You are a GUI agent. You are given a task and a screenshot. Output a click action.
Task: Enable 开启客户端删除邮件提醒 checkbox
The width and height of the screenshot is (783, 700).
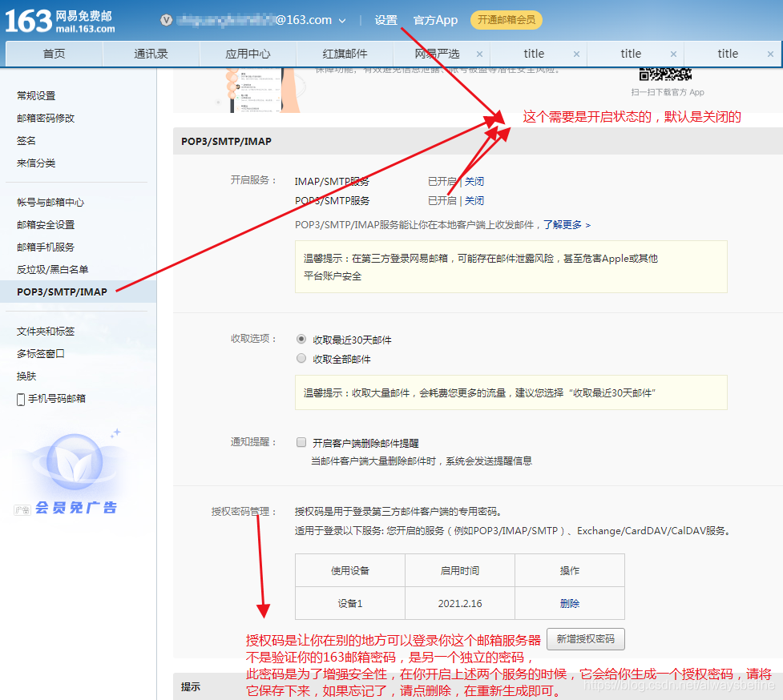pos(301,442)
